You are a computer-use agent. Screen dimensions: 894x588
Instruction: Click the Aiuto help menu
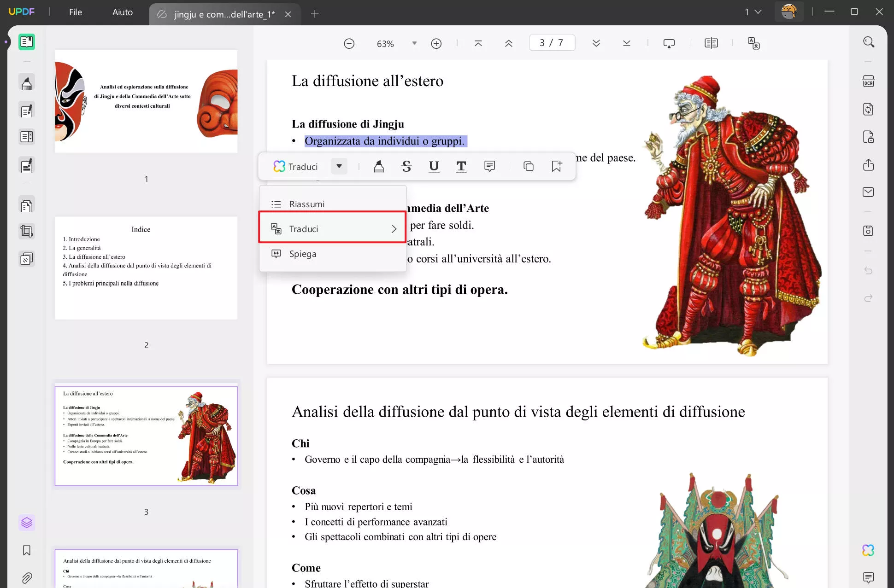[x=122, y=12]
